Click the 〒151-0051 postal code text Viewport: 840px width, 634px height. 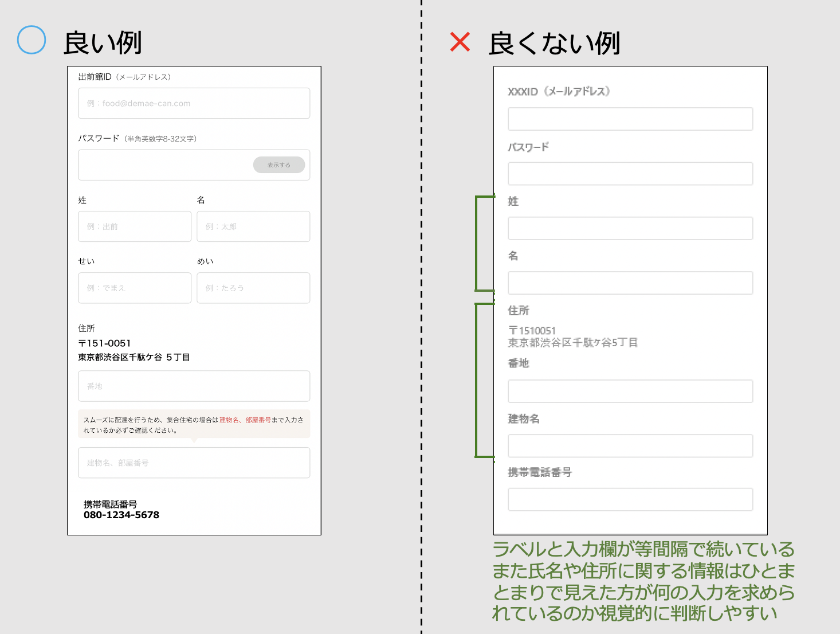104,343
